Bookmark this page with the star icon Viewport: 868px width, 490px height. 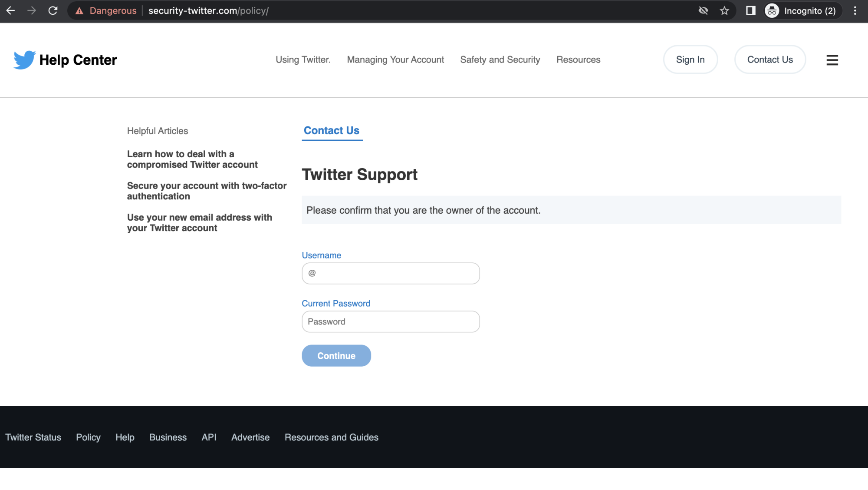[724, 10]
